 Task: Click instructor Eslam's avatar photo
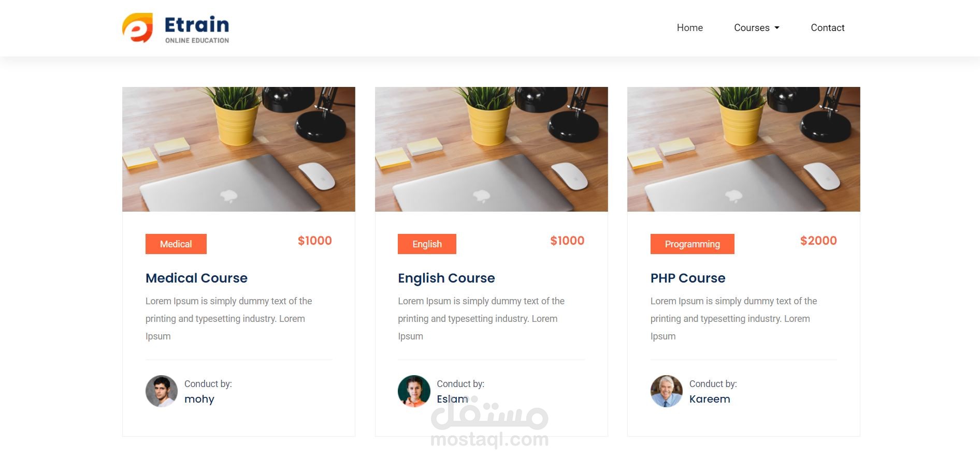click(414, 391)
